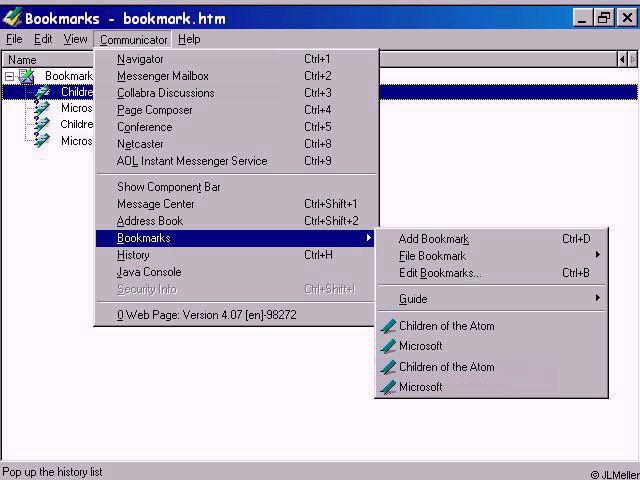640x480 pixels.
Task: Collapse the root Bookmarks tree node
Action: click(x=9, y=76)
